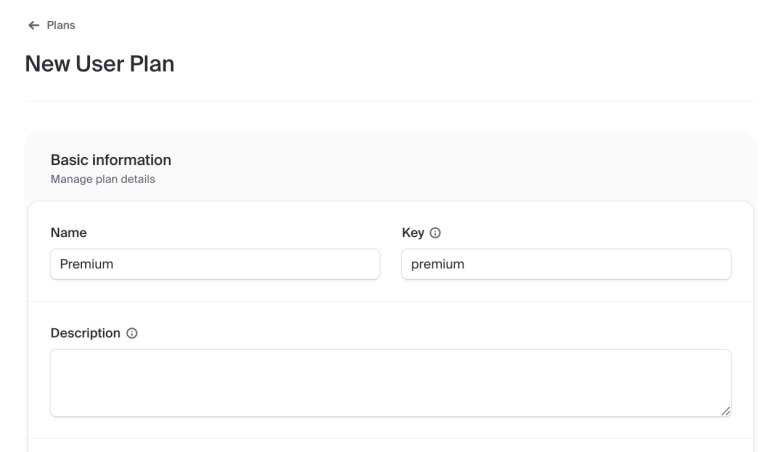The width and height of the screenshot is (773, 452).
Task: Place cursor on the 'premium' text in Key
Action: 438,264
